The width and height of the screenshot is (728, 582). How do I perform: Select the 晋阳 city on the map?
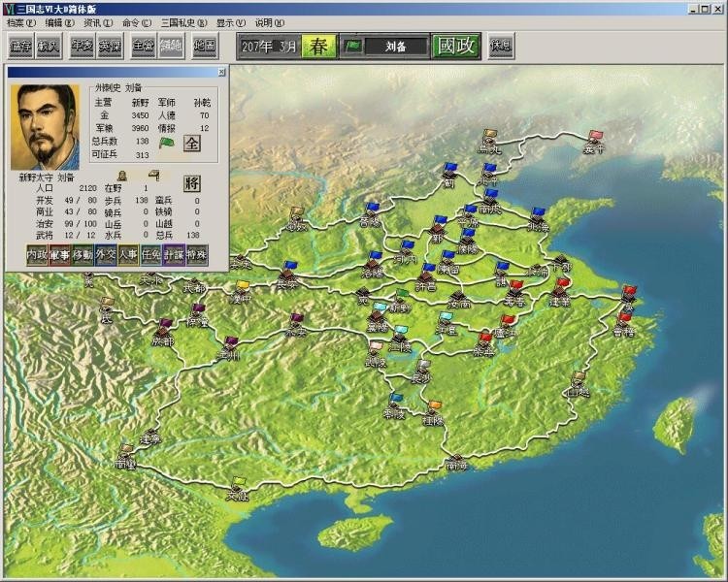click(x=371, y=215)
